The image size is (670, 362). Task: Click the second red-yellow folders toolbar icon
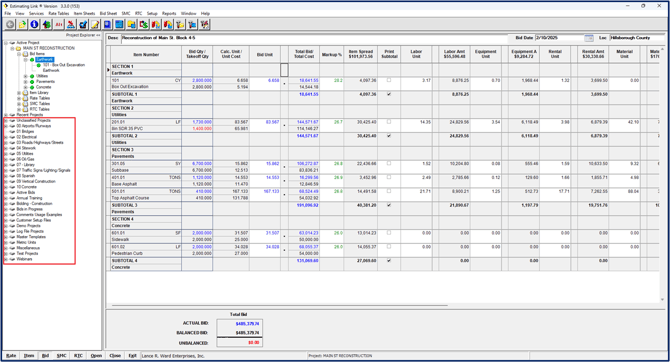(168, 24)
